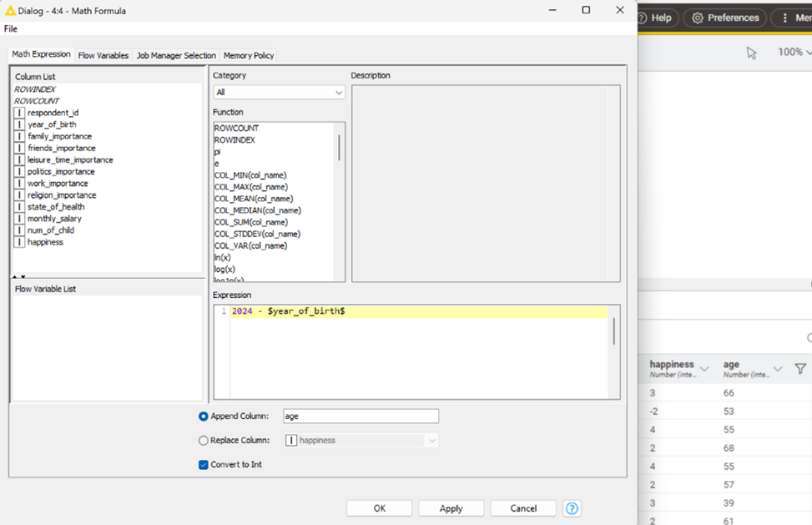The width and height of the screenshot is (812, 525).
Task: Open the File menu
Action: 10,29
